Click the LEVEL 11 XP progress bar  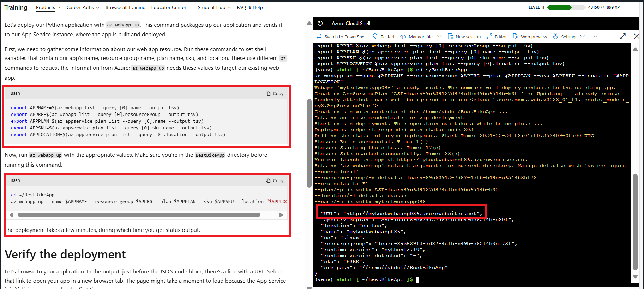click(566, 7)
